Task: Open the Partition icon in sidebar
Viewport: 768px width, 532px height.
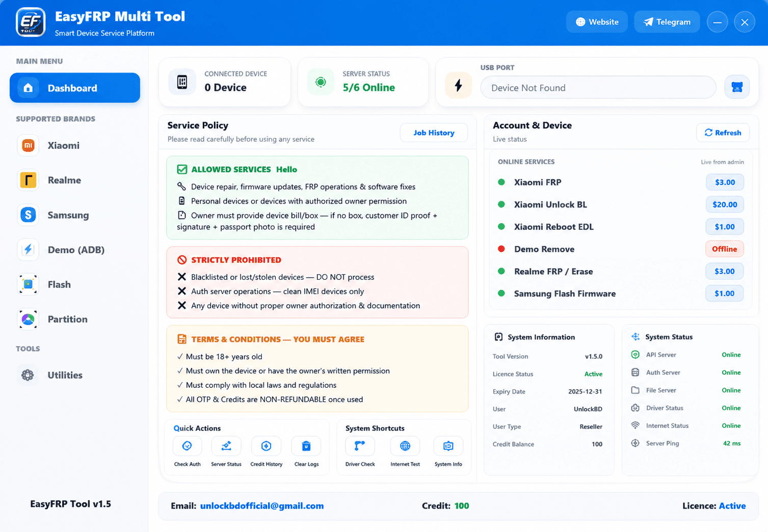Action: (x=28, y=320)
